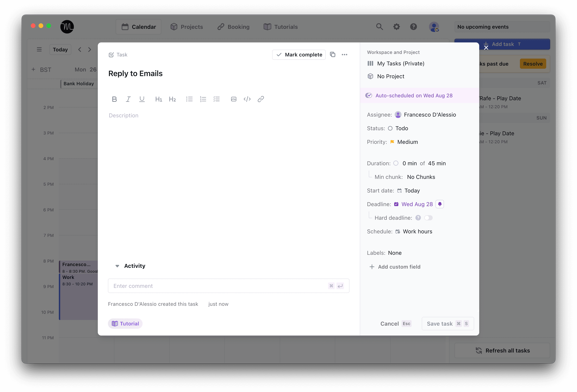Viewport: 577px width, 392px height.
Task: Resolve tasks past due
Action: [x=533, y=63]
